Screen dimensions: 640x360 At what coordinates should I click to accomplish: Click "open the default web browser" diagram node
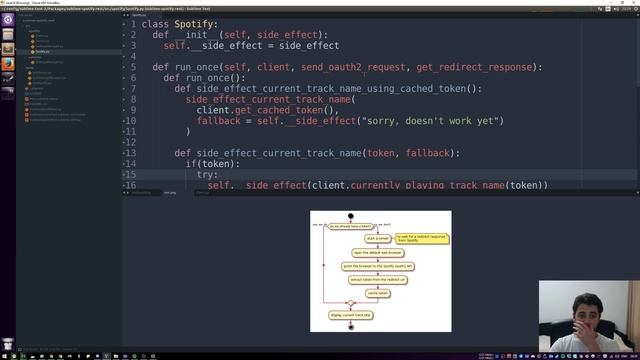point(378,253)
